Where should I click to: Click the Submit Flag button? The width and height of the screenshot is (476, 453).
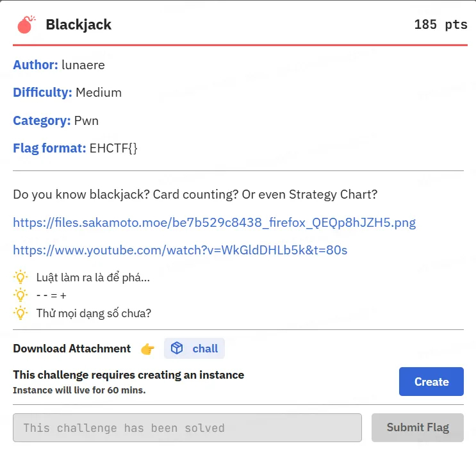[x=418, y=427]
